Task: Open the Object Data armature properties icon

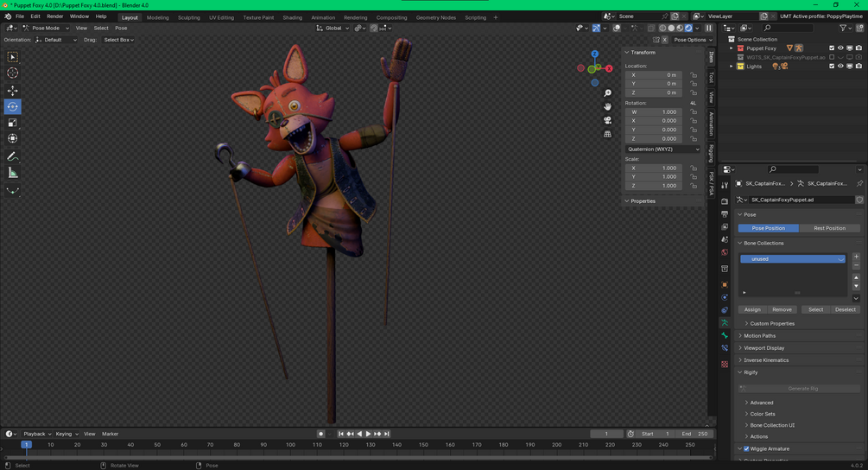Action: (725, 323)
